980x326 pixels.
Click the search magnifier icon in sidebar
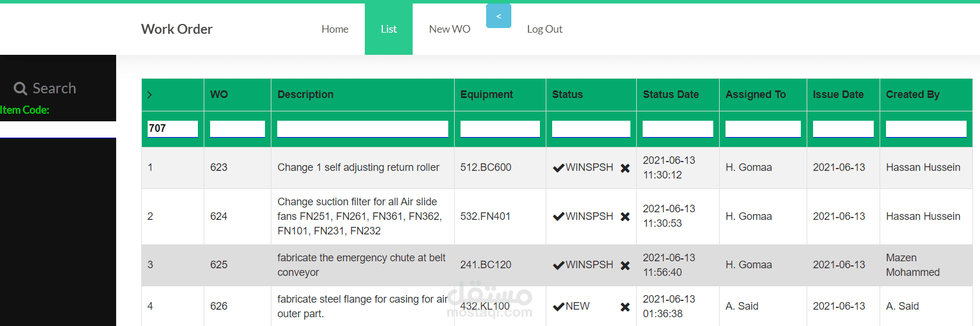click(x=20, y=89)
